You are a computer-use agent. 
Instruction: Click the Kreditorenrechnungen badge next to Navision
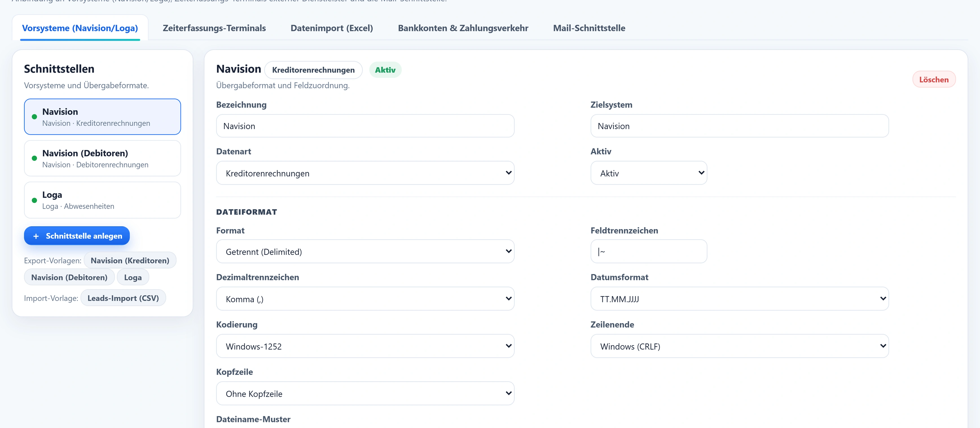313,70
